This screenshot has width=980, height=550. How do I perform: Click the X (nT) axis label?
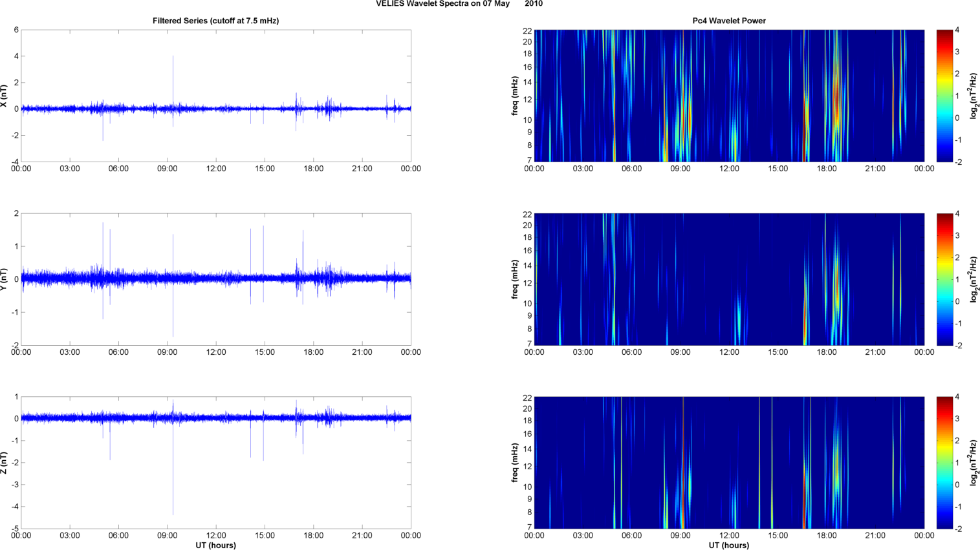click(x=4, y=96)
